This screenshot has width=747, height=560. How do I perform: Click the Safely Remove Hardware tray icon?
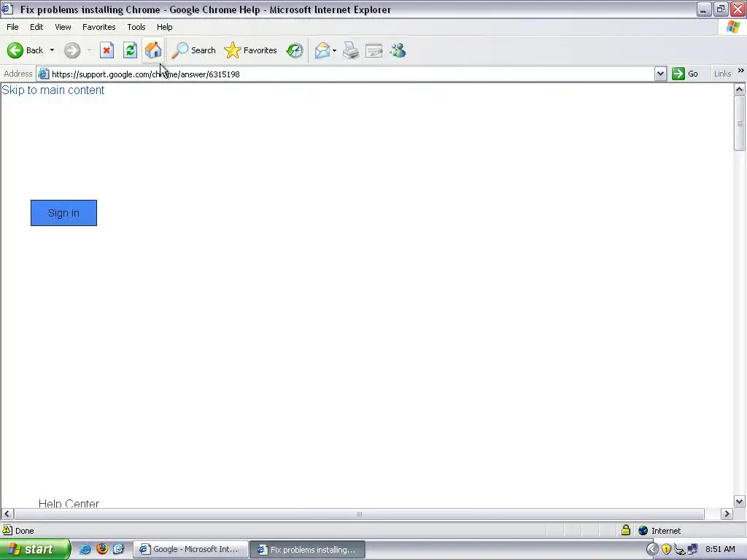679,550
